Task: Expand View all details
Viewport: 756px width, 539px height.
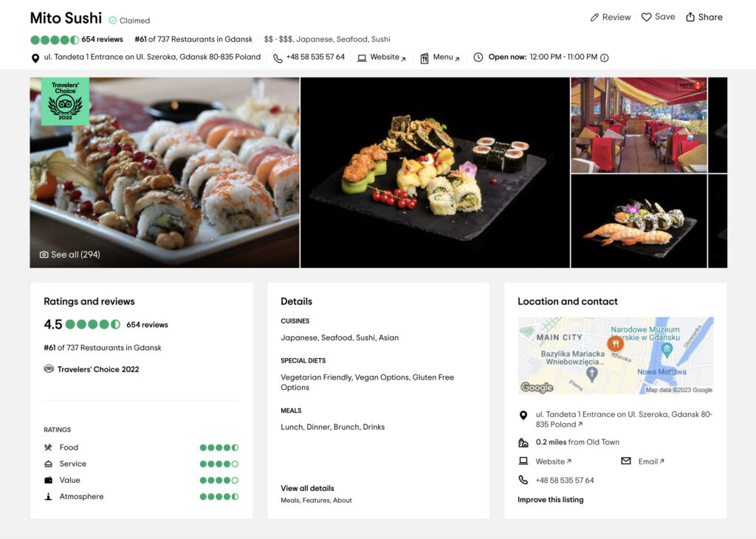Action: tap(307, 488)
